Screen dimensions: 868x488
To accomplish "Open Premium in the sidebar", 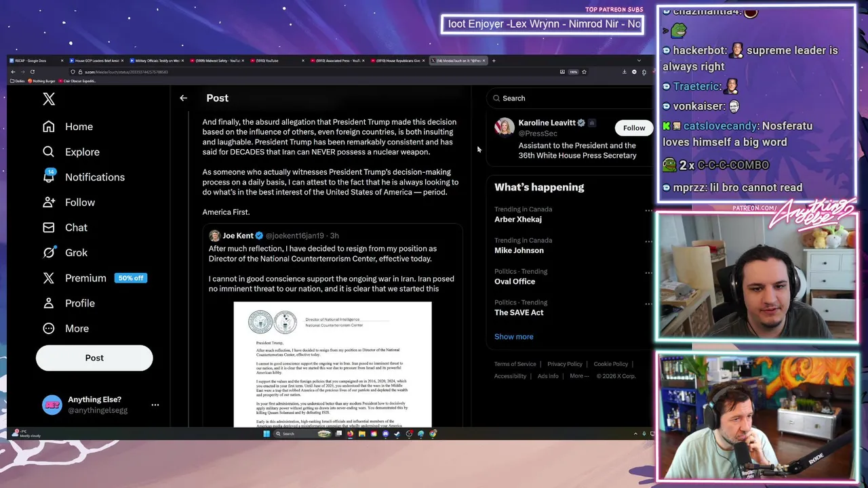I will [x=74, y=278].
